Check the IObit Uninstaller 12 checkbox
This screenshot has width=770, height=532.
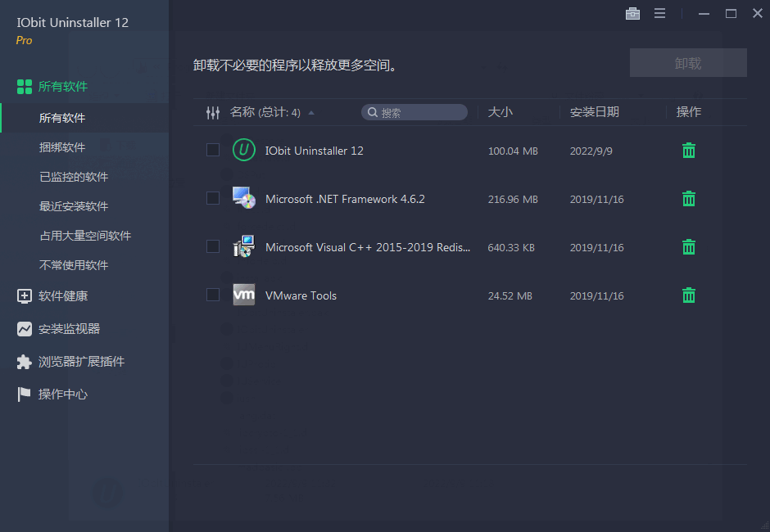213,150
